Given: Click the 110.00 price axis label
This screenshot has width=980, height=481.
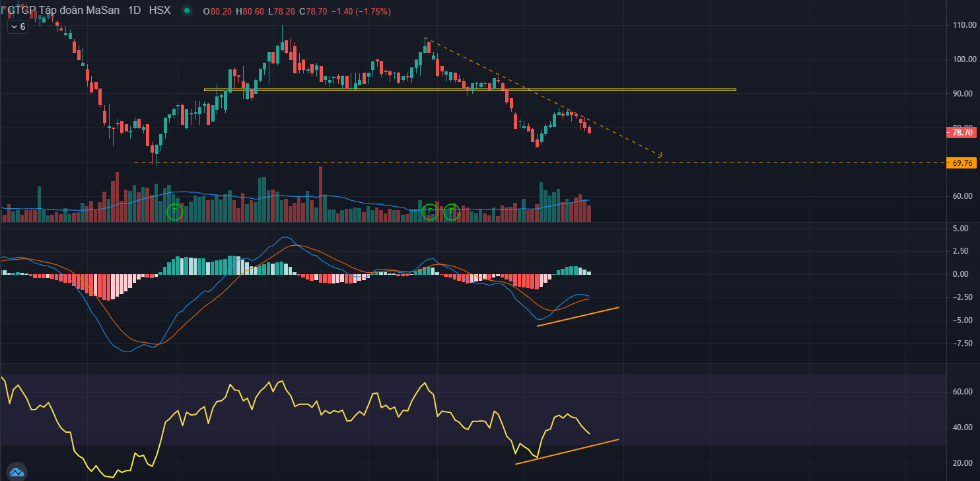Looking at the screenshot, I should coord(964,25).
